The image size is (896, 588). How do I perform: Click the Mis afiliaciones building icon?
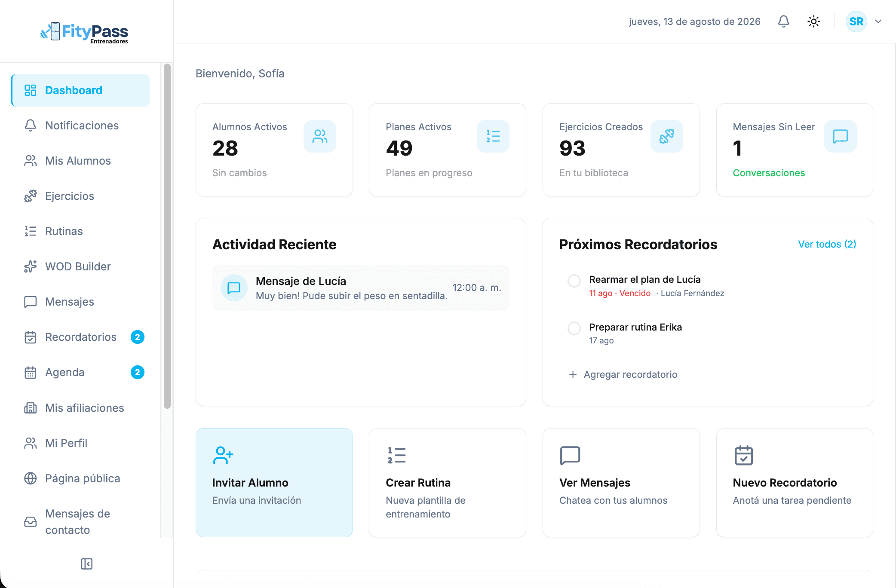(x=31, y=408)
